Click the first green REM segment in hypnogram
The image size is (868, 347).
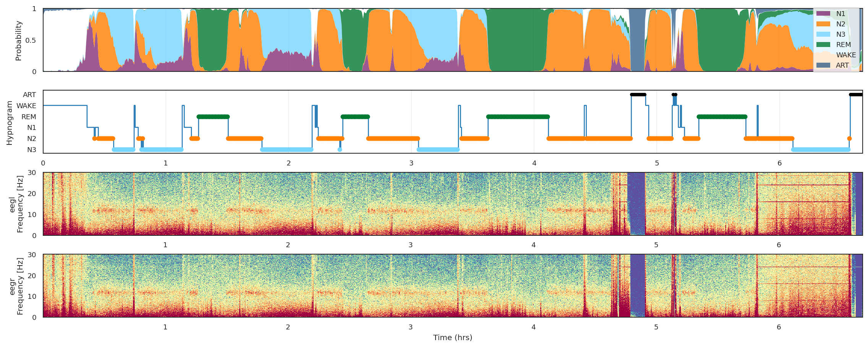click(213, 117)
